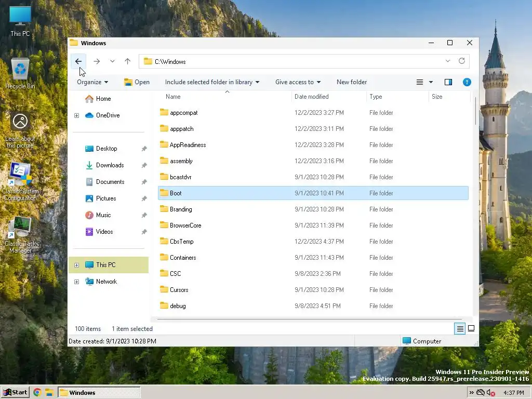Open Help with the question mark icon
Screen dimensions: 532x399
[x=467, y=82]
